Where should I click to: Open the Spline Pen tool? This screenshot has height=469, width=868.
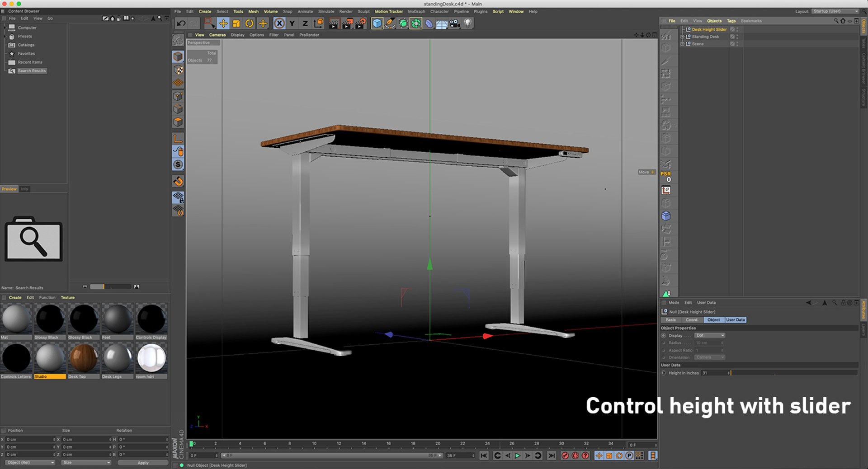coord(390,23)
